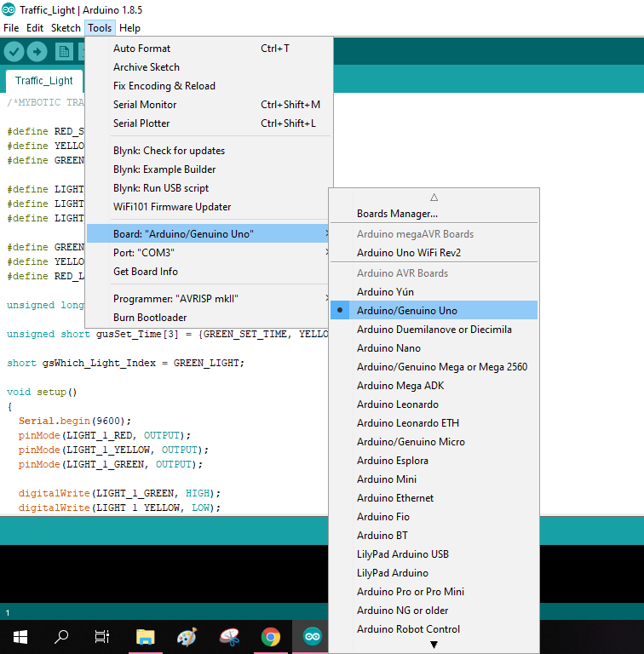Click the board list scroll-down triangle
The image size is (644, 654).
(434, 645)
